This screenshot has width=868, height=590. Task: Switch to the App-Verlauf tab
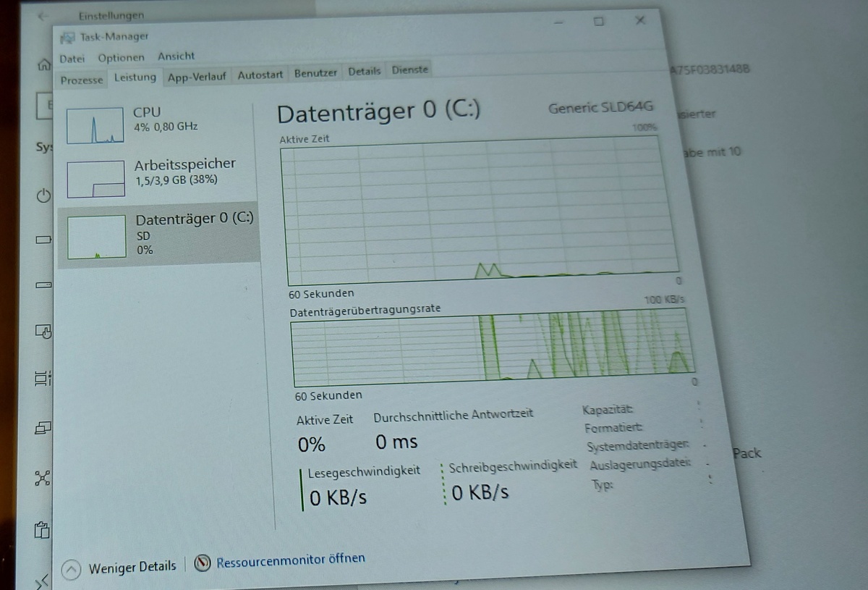[197, 76]
